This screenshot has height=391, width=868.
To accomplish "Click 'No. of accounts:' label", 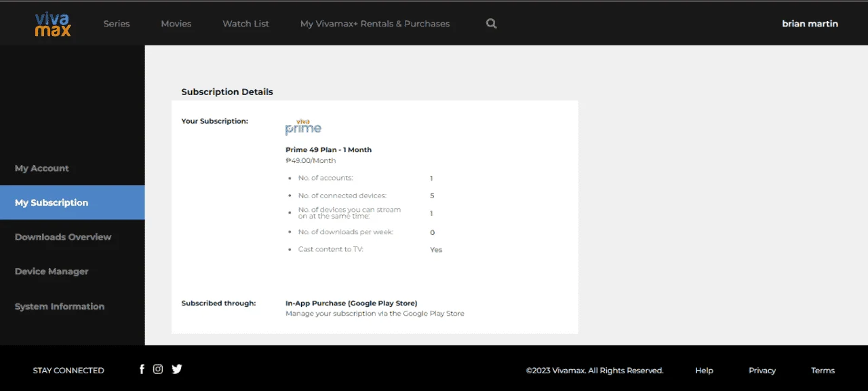I will click(x=325, y=178).
